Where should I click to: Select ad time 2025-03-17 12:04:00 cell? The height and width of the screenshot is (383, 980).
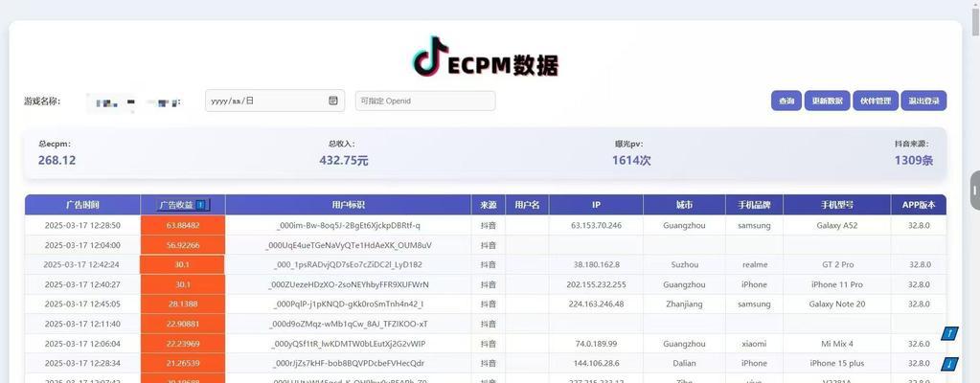[82, 245]
